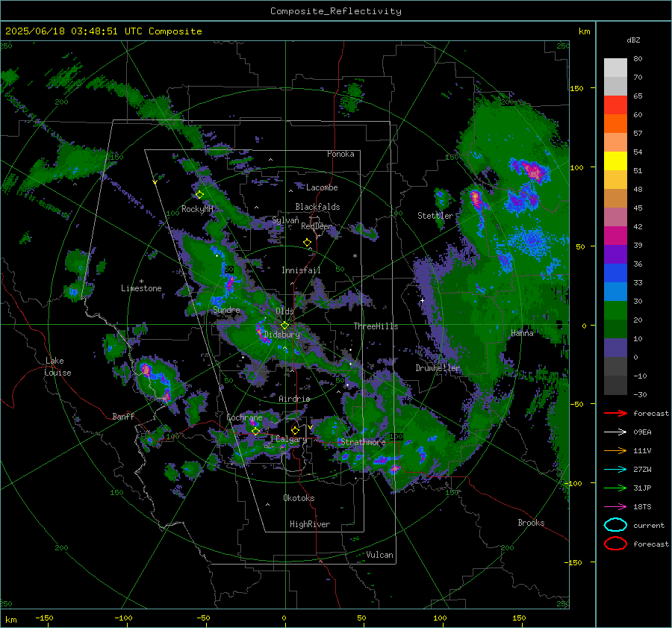Screen dimensions: 672x628
Task: Click the slate 10–0 dBZ legend swatch
Action: tap(615, 348)
